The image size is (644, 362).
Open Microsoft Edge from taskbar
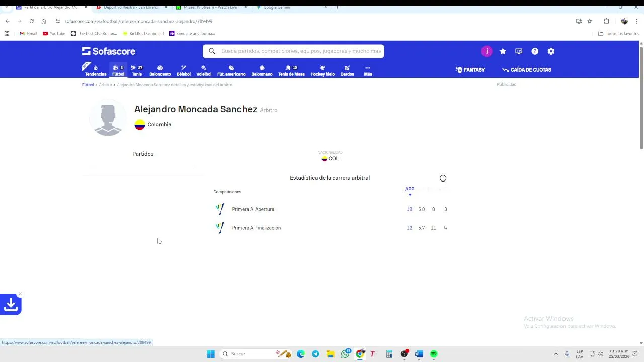point(301,354)
